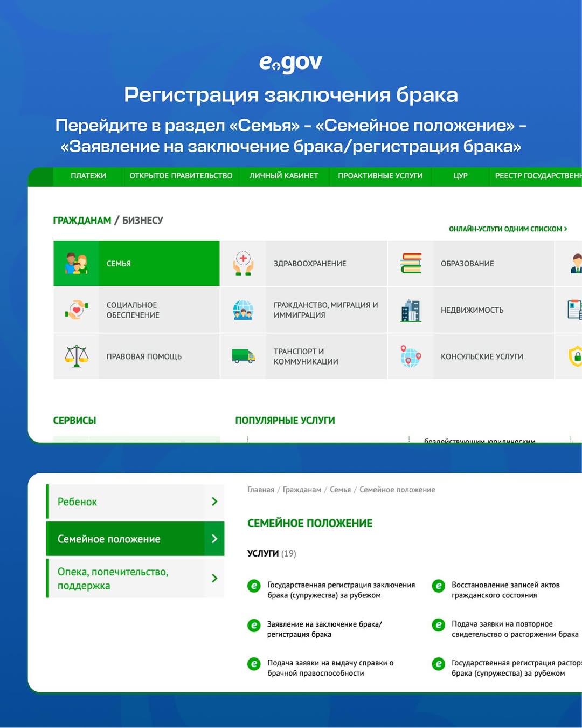Expand the Ребенок sidebar chevron

(214, 502)
